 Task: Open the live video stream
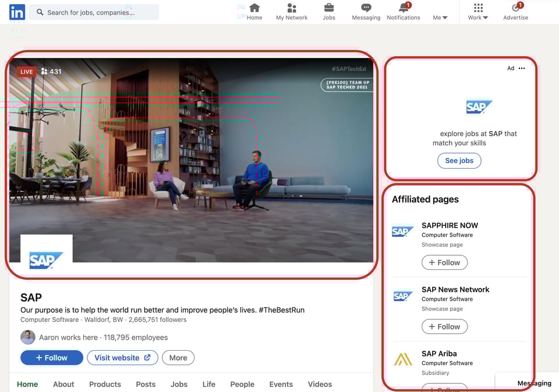[191, 160]
